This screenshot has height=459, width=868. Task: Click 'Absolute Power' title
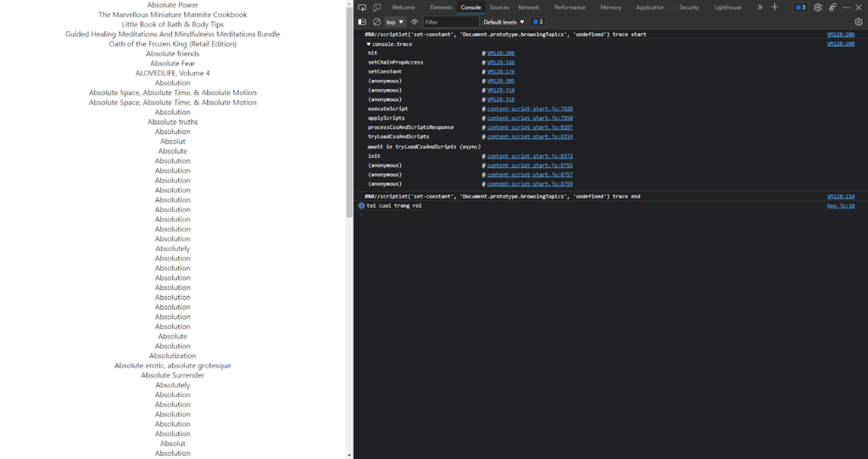(x=173, y=5)
